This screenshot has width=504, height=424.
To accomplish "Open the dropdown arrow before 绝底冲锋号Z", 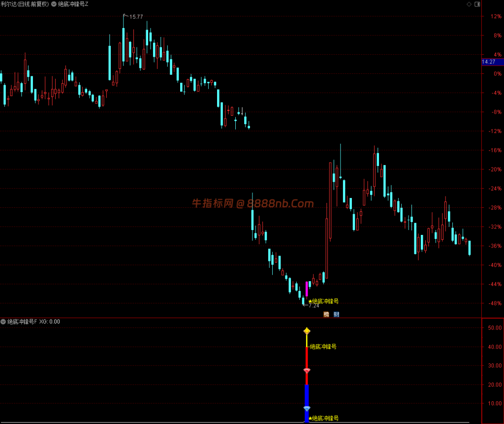I will click(x=54, y=4).
